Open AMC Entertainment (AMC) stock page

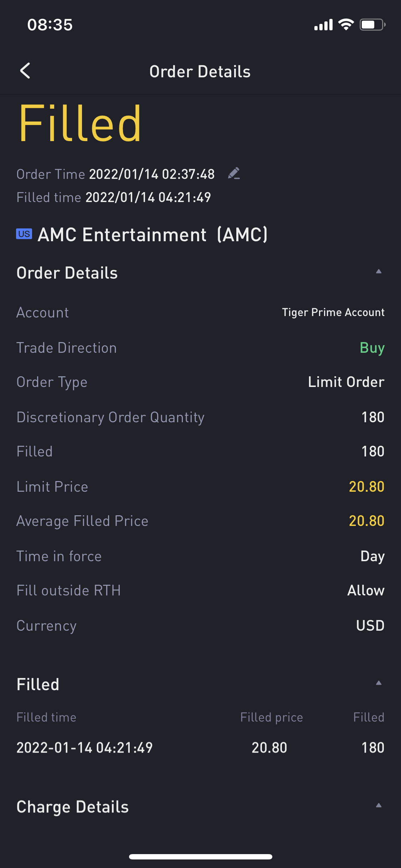[153, 235]
